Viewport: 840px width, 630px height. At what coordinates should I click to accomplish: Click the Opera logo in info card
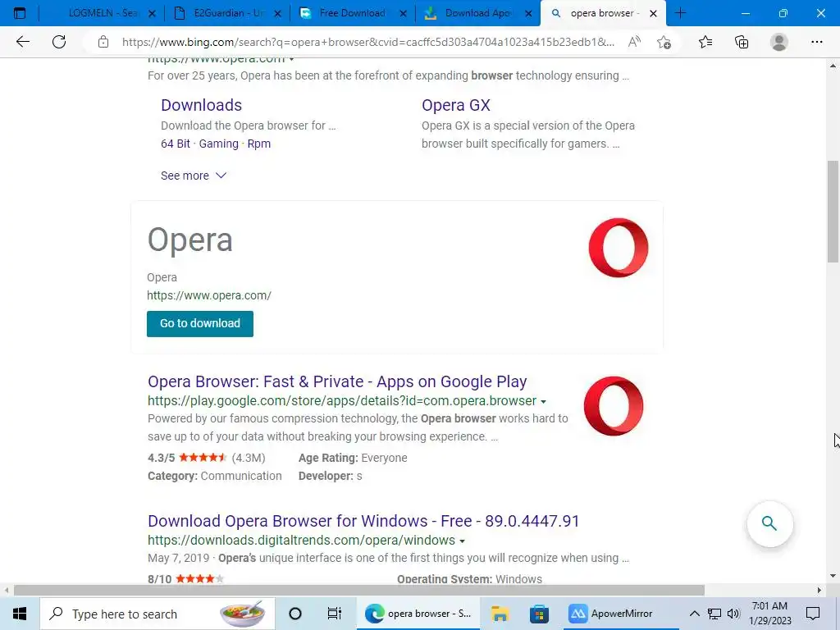point(619,248)
